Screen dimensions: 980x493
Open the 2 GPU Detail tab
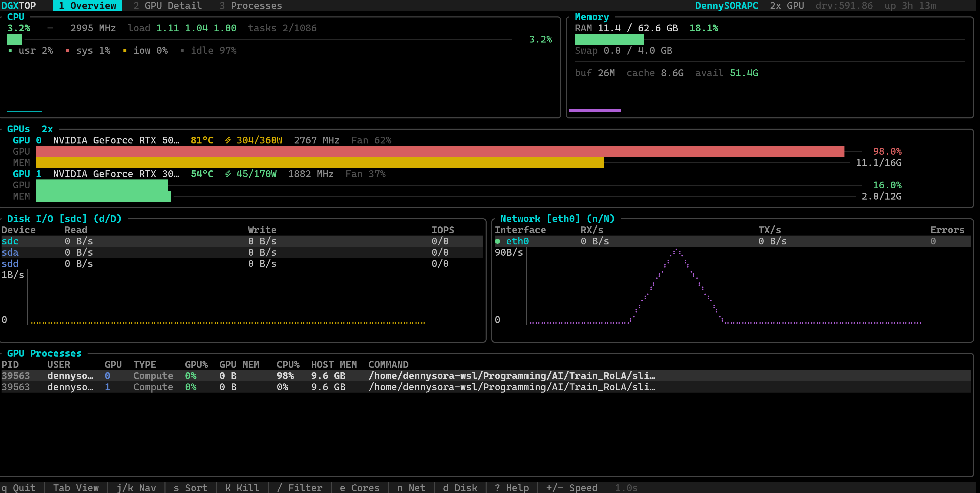point(168,6)
